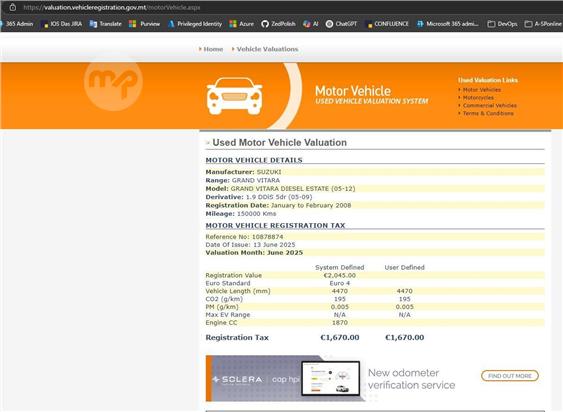Click the Motor Vehicle banner title
Screen dimensions: 563x412
point(353,91)
